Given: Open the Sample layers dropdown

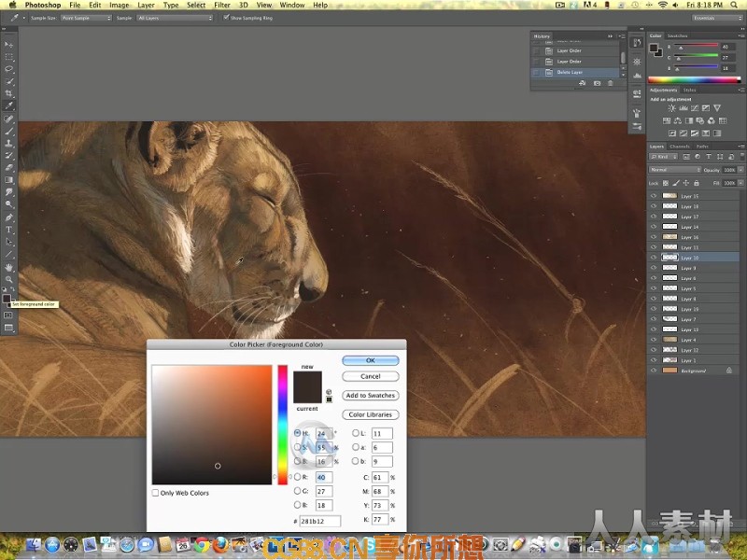Looking at the screenshot, I should point(175,18).
